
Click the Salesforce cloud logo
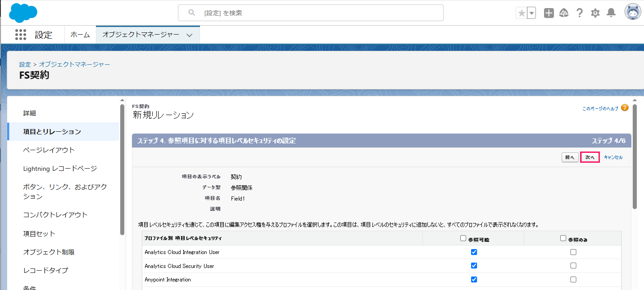click(x=23, y=13)
